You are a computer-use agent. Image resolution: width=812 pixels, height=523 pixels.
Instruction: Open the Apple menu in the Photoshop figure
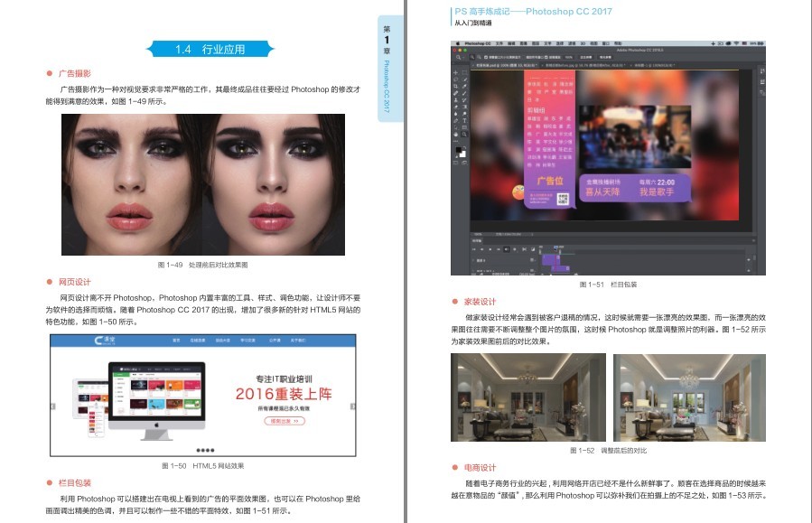click(x=458, y=43)
